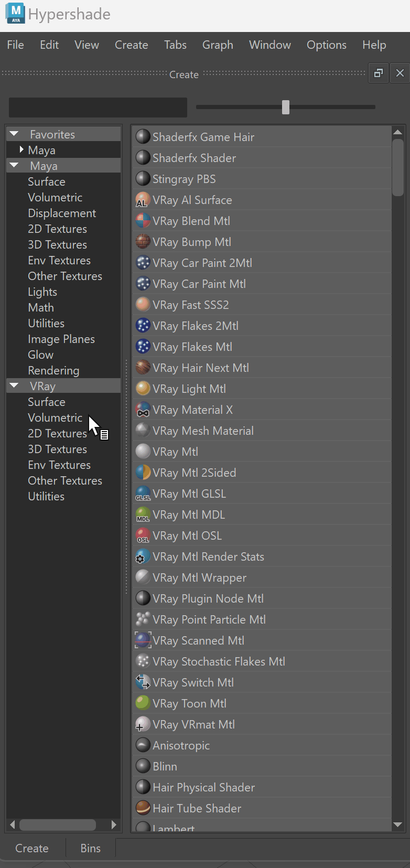Open the Edit menu
This screenshot has width=410, height=868.
49,45
